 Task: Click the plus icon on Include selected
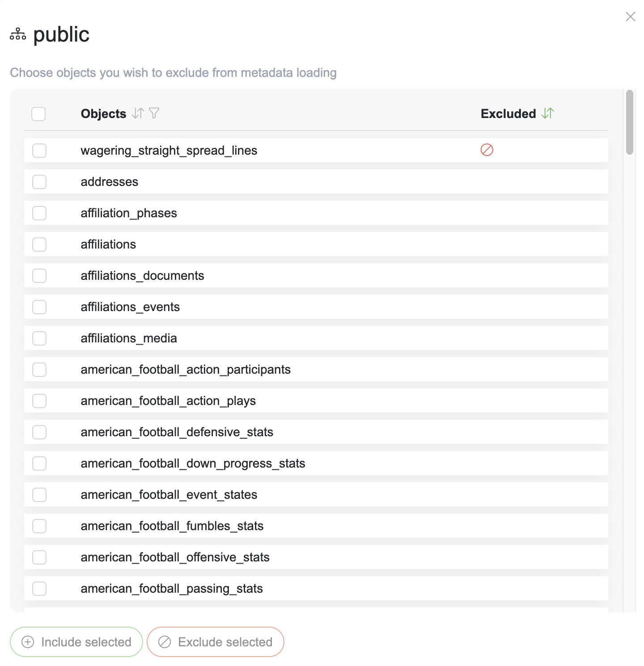[28, 642]
